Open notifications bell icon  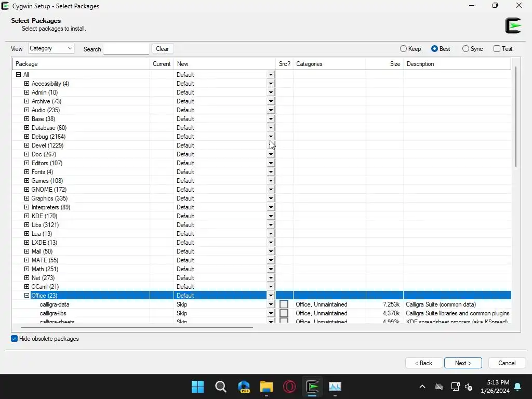pyautogui.click(x=518, y=387)
